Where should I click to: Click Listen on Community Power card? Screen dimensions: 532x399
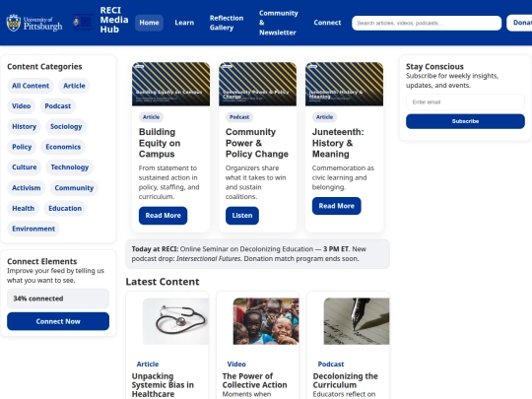click(x=242, y=216)
